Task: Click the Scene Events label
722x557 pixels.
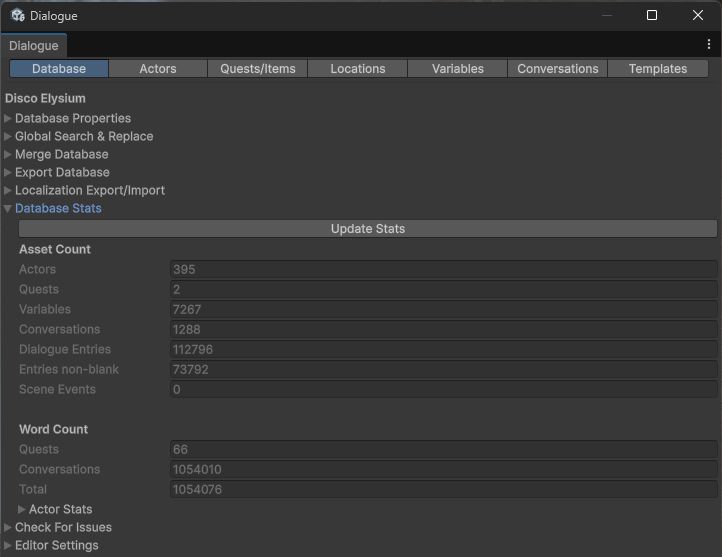Action: 57,389
